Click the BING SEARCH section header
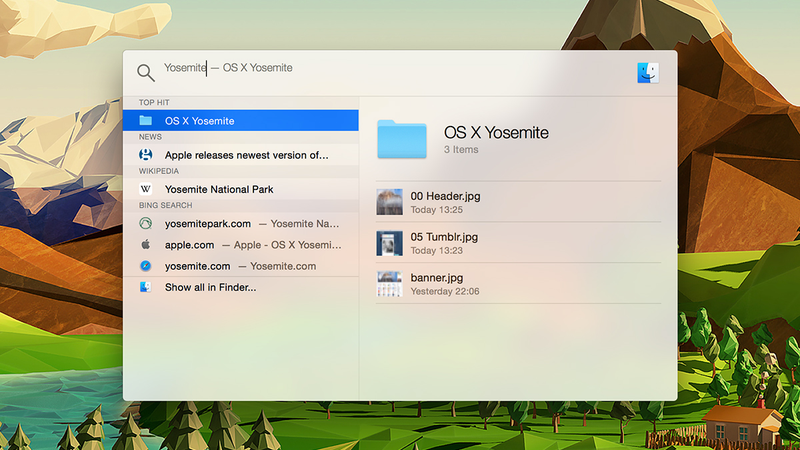The width and height of the screenshot is (800, 450). tap(166, 205)
